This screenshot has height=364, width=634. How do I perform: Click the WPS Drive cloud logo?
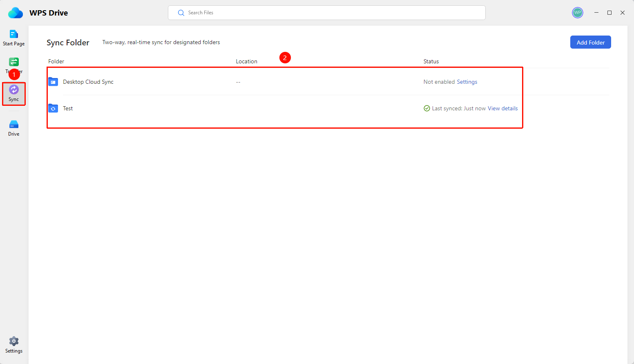coord(16,13)
